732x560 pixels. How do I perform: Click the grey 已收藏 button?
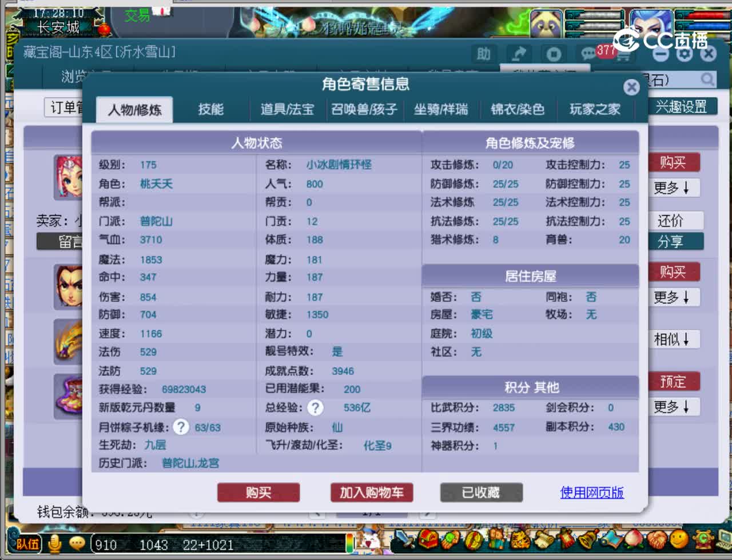482,493
